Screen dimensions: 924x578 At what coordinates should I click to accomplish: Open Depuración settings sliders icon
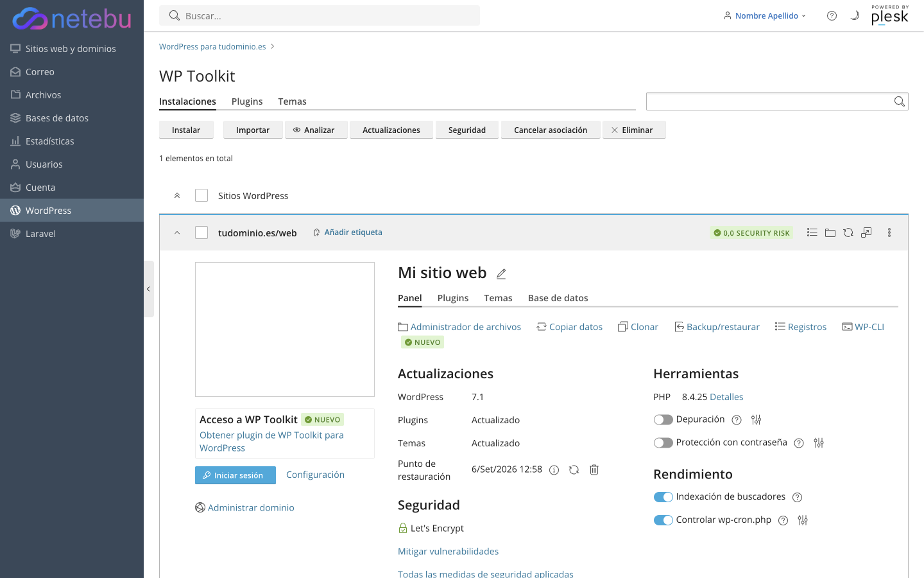tap(757, 420)
